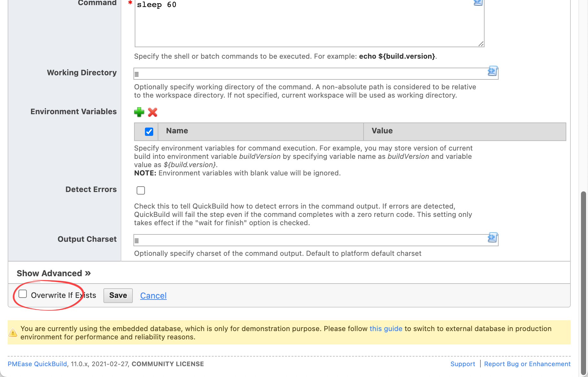Screen dimensions: 588x377
Task: Report Bug or Enhancement
Action: tap(527, 364)
